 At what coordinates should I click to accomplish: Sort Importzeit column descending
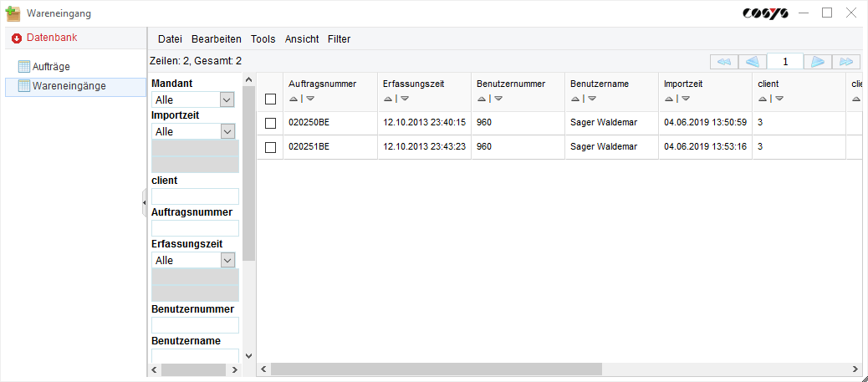[x=686, y=99]
